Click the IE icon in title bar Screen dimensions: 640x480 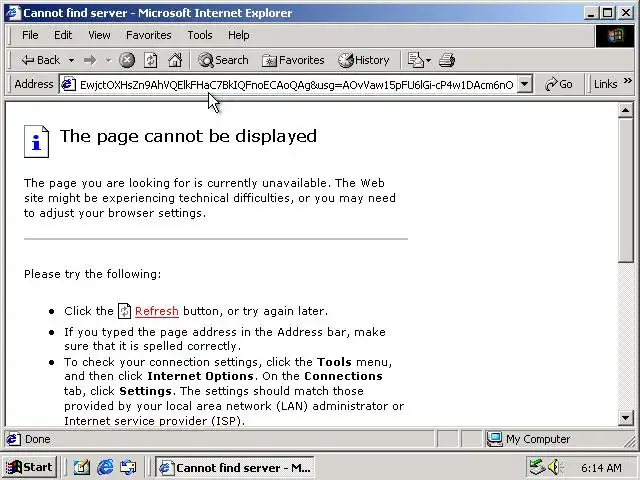[x=13, y=13]
